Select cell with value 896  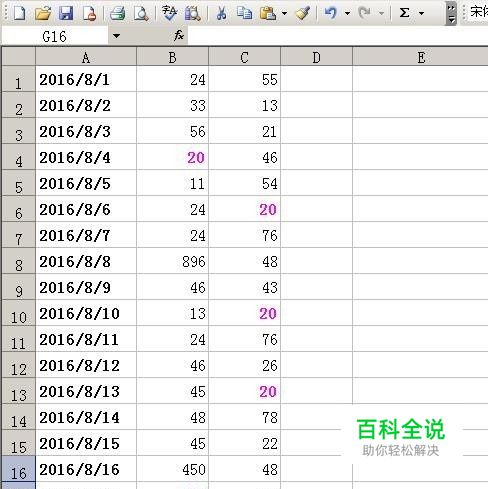pos(172,261)
